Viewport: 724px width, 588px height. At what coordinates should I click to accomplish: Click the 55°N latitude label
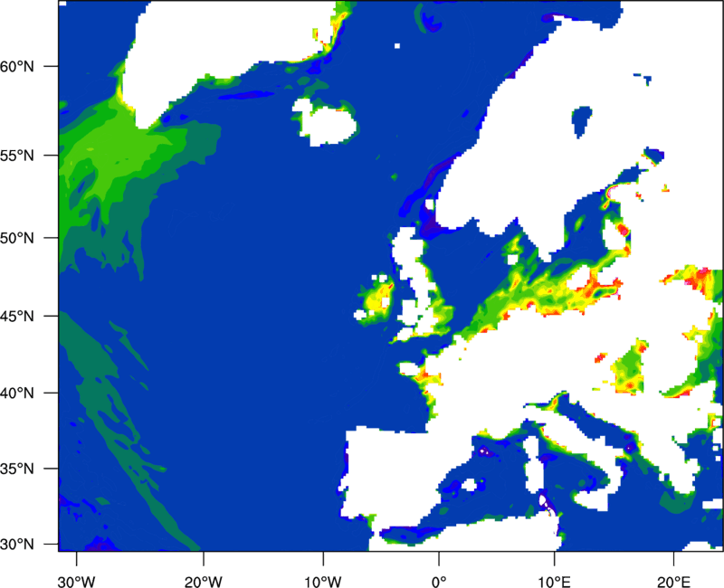17,156
